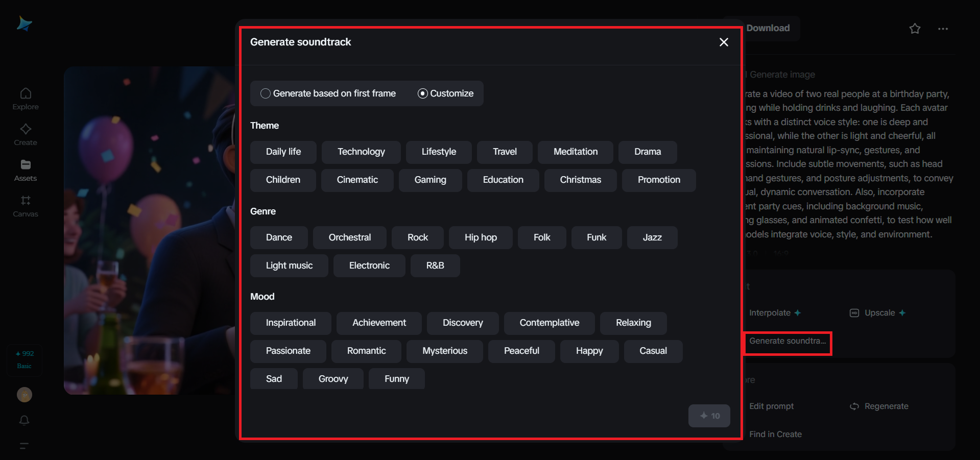Screen dimensions: 980x460
Task: Open the three-dot more options menu
Action: 943,29
